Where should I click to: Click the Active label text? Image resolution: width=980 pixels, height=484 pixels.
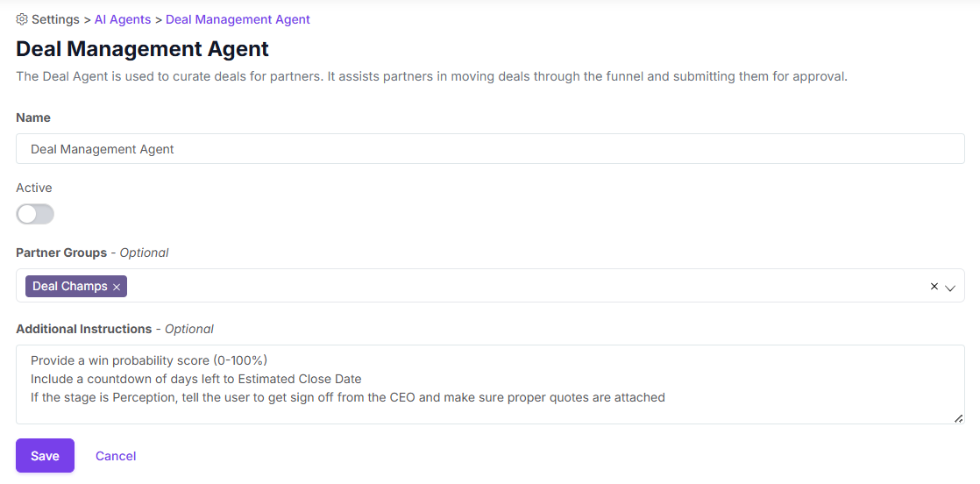click(x=34, y=188)
